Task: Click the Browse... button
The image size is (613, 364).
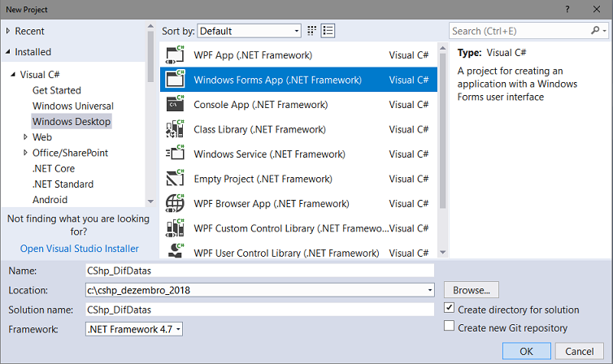Action: tap(471, 290)
